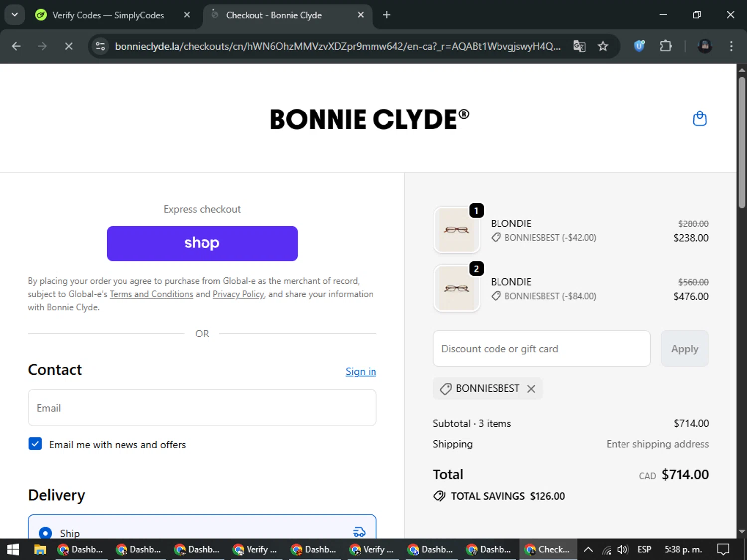The width and height of the screenshot is (747, 560).
Task: Open the shopping bag cart icon
Action: pyautogui.click(x=700, y=118)
